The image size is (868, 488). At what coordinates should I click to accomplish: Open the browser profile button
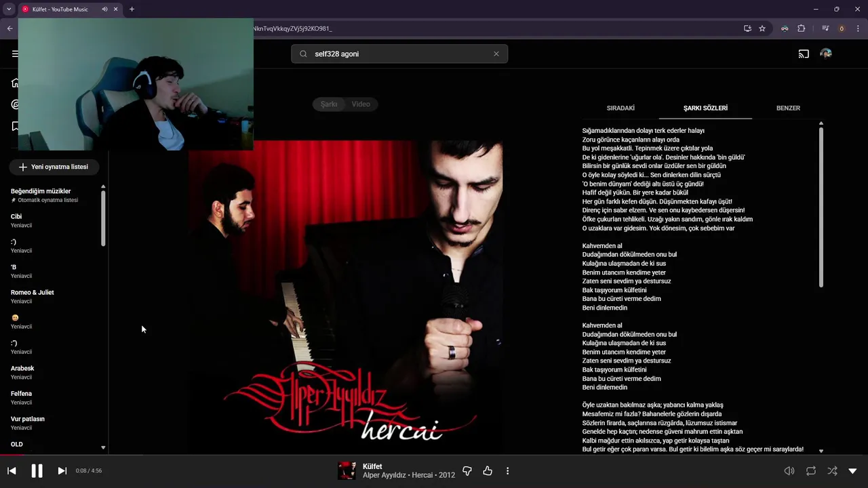(842, 28)
